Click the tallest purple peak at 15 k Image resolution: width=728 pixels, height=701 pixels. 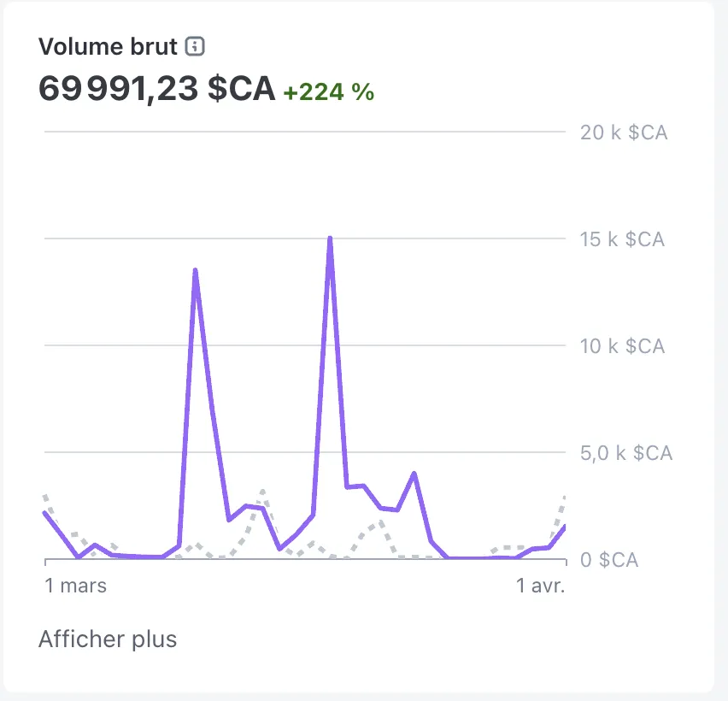(x=330, y=239)
